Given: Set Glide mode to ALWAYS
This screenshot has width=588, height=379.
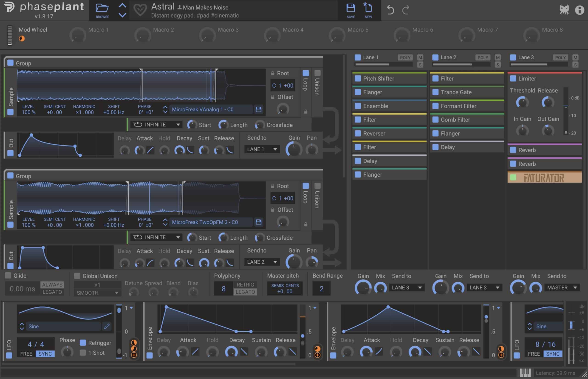Looking at the screenshot, I should pos(52,284).
